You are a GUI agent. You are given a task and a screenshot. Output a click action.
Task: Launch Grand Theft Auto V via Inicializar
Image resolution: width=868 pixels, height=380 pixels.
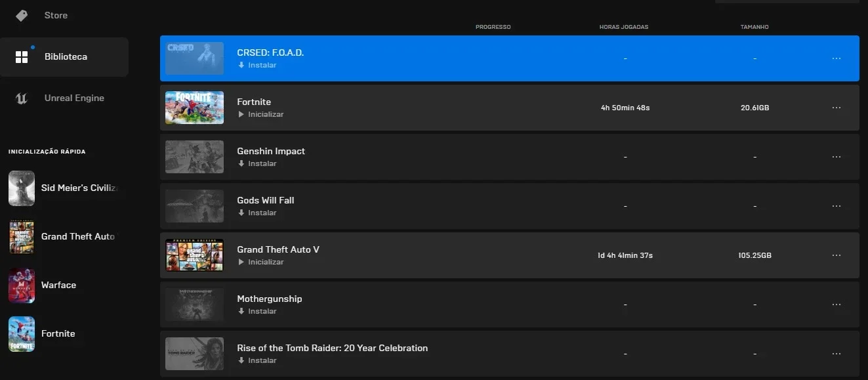(260, 262)
